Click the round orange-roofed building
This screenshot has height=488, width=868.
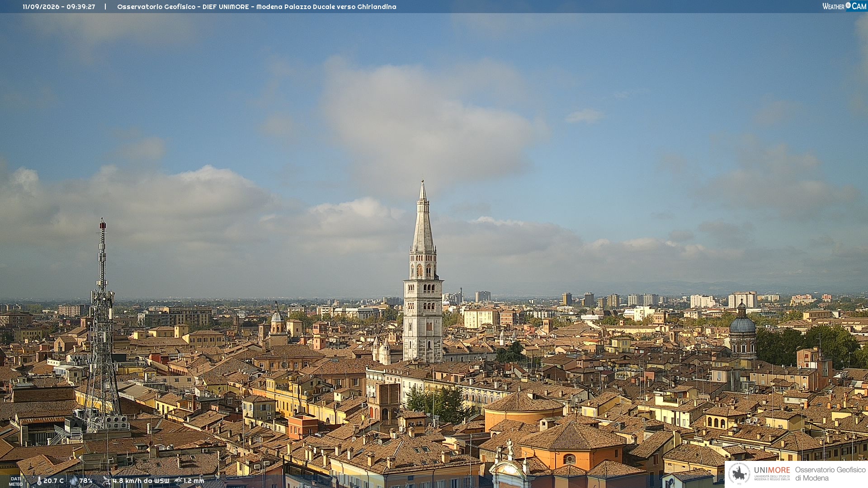(524, 411)
